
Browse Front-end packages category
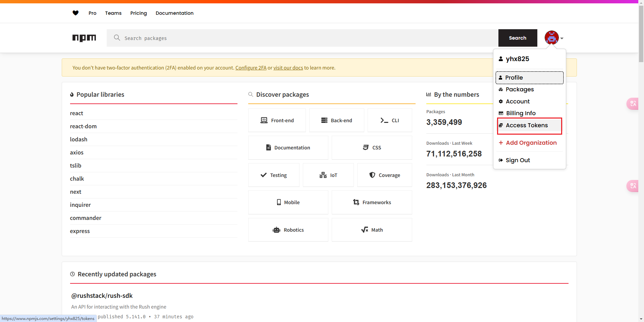click(277, 121)
